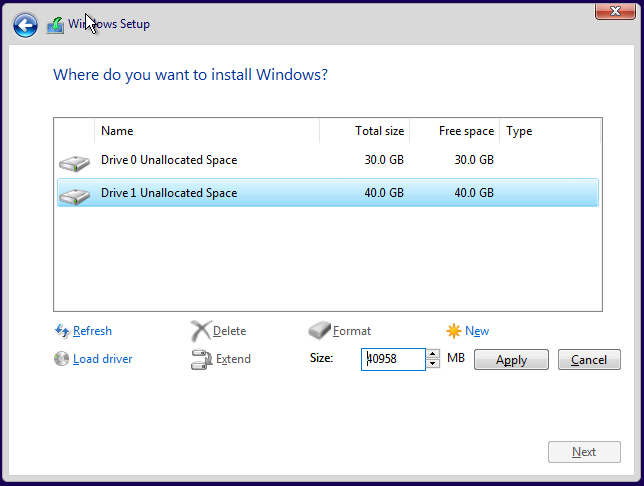Image resolution: width=644 pixels, height=486 pixels.
Task: Click the Load driver disc icon
Action: [x=61, y=359]
